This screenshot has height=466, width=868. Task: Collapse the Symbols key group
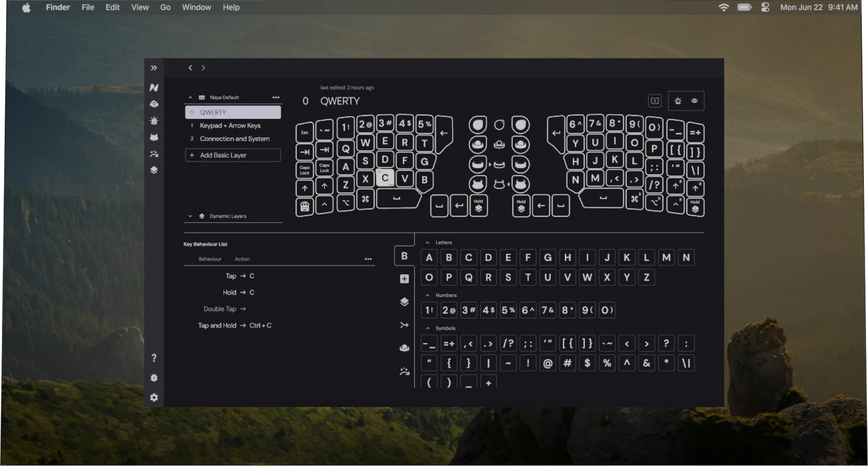[428, 328]
